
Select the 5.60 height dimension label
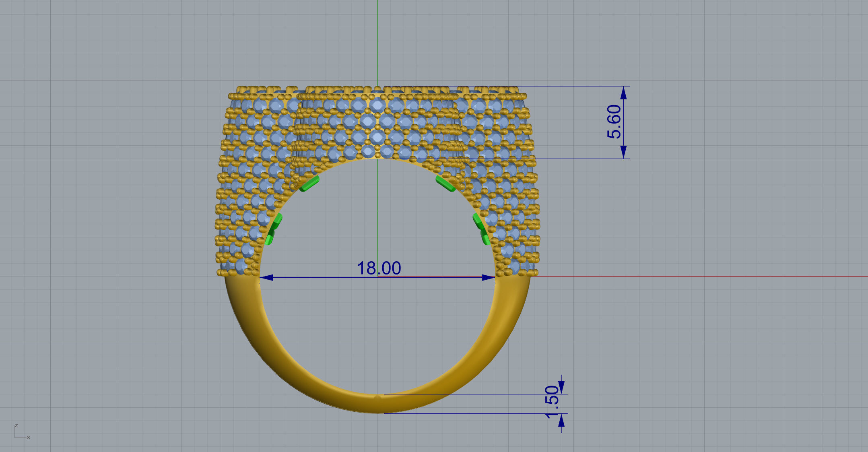614,122
